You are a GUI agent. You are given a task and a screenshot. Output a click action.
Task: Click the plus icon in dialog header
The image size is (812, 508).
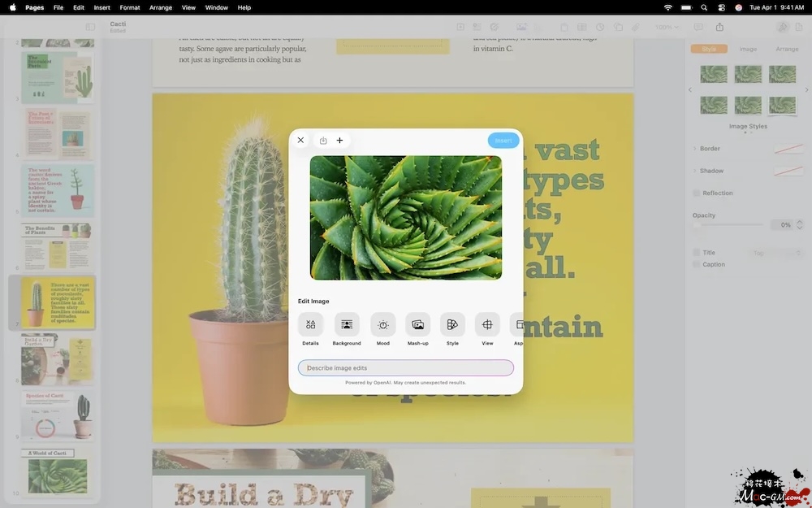tap(339, 141)
